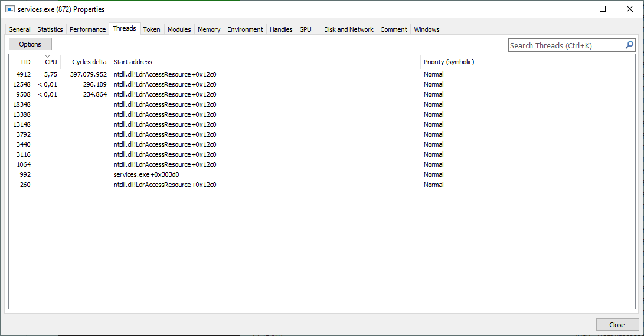The height and width of the screenshot is (336, 644).
Task: Select thread row with TID 1064
Action: click(322, 164)
